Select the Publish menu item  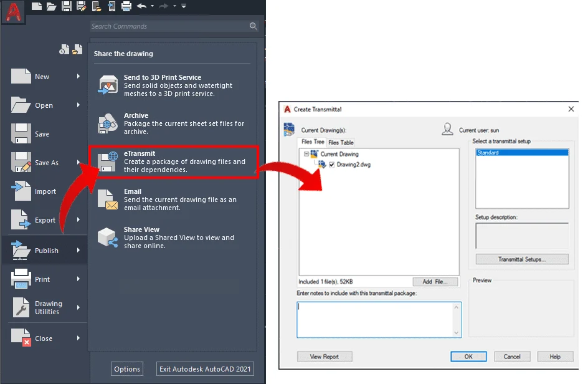[45, 251]
